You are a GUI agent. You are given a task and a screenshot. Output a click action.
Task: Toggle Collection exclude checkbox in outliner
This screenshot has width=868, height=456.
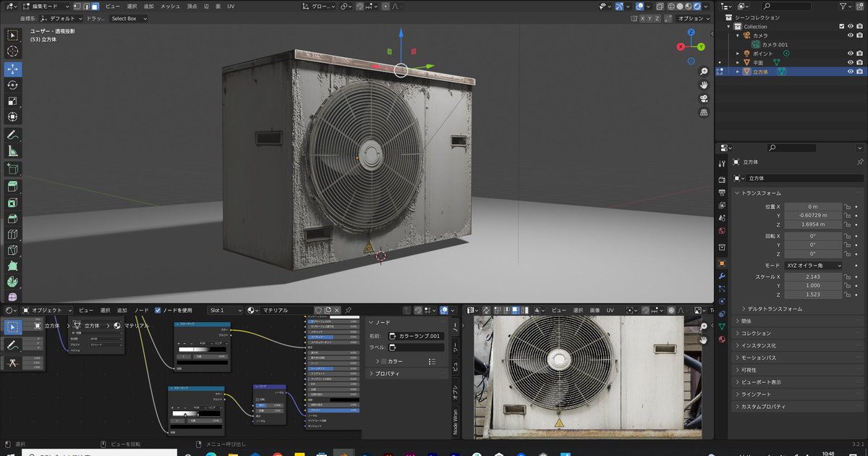point(841,27)
